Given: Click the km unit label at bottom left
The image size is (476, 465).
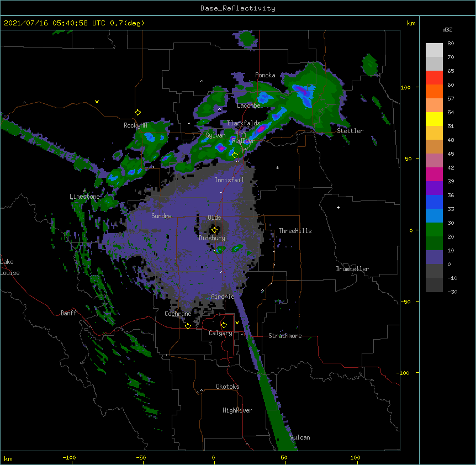Looking at the screenshot, I should point(8,458).
